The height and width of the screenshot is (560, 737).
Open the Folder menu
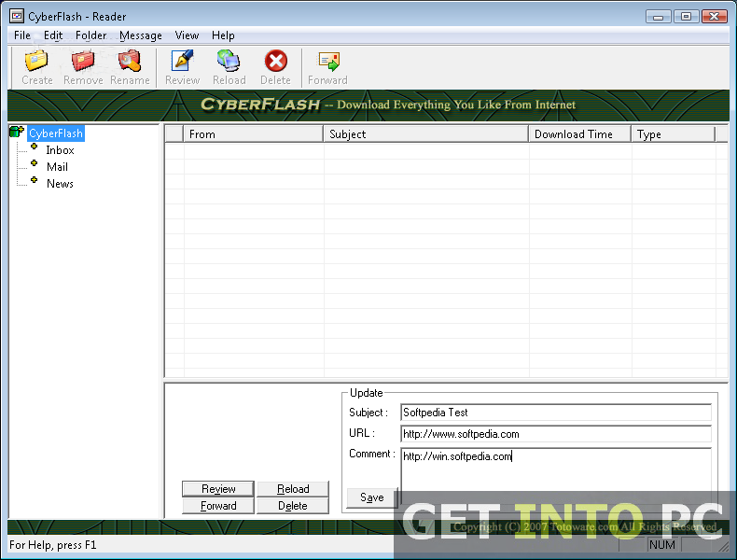[x=91, y=35]
